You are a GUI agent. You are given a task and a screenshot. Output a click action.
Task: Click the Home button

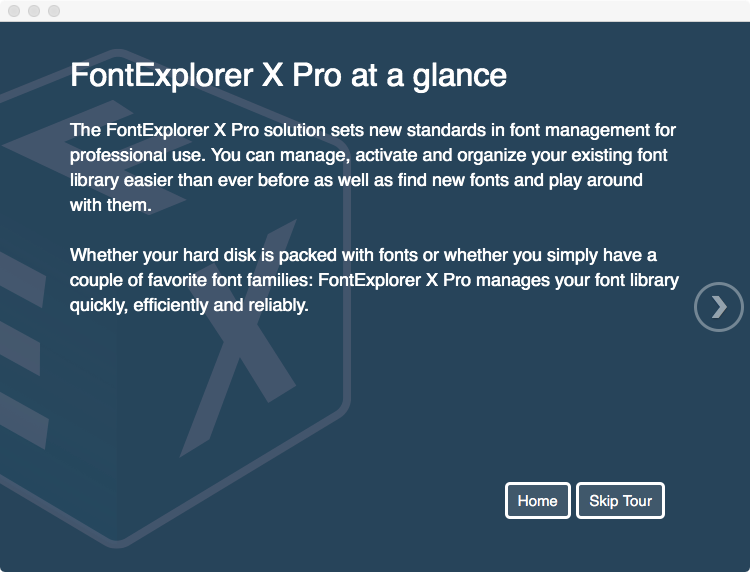tap(538, 500)
